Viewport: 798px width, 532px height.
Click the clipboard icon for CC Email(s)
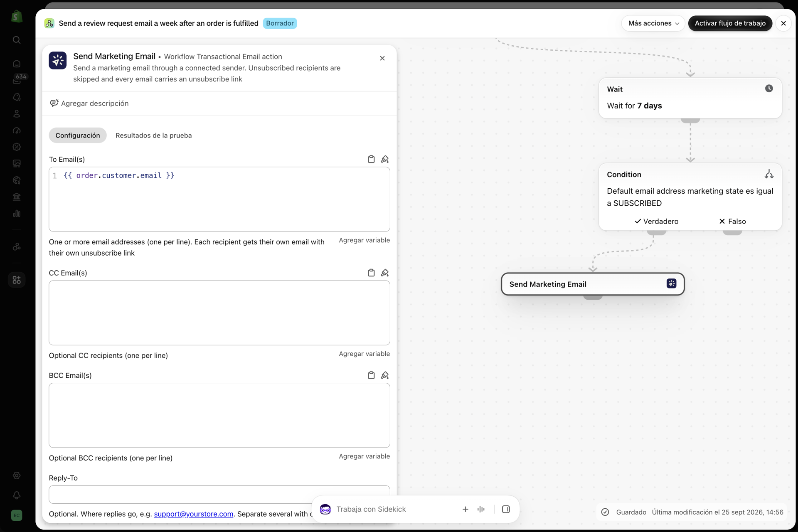click(x=371, y=273)
